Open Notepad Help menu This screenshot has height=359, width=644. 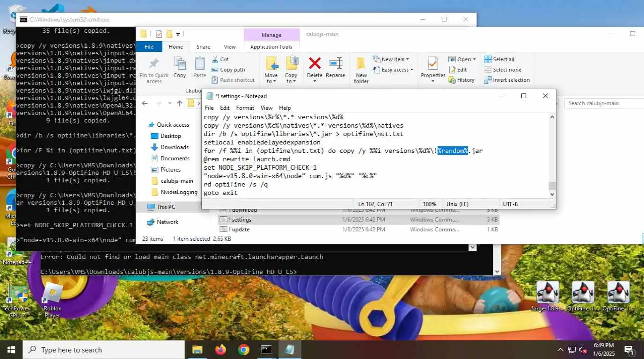pos(285,108)
